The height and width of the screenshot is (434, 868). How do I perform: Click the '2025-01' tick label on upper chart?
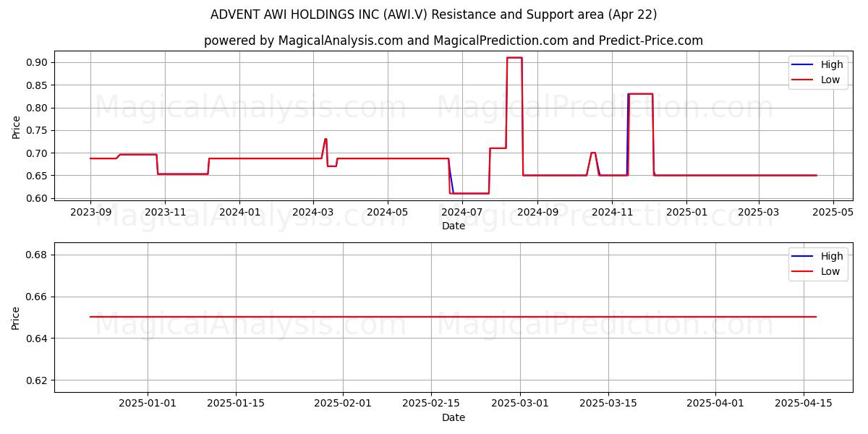pos(686,212)
